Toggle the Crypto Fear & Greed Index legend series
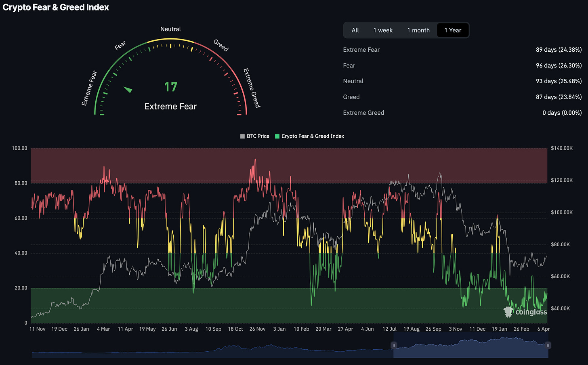Screen dimensions: 588x365 (x=309, y=136)
